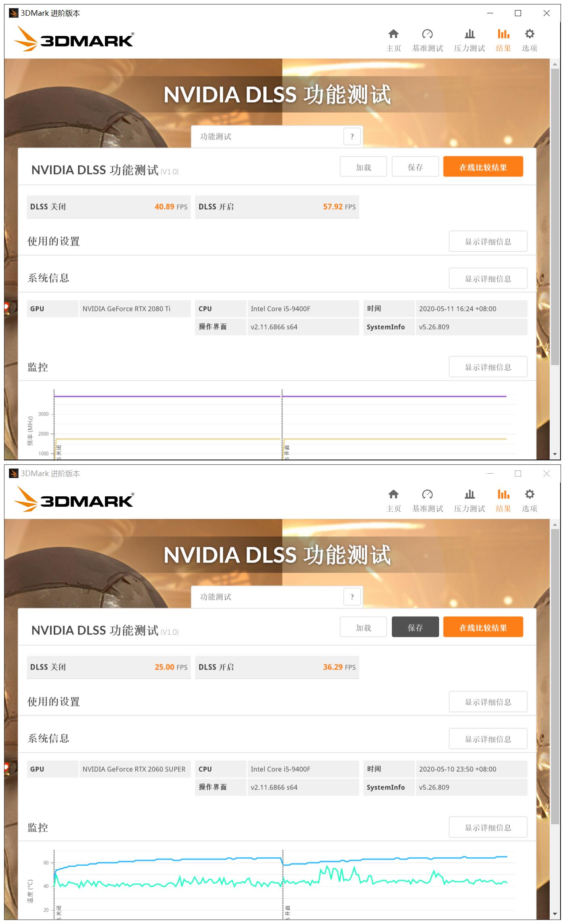Click purple frequency line in upper chart

coord(280,397)
